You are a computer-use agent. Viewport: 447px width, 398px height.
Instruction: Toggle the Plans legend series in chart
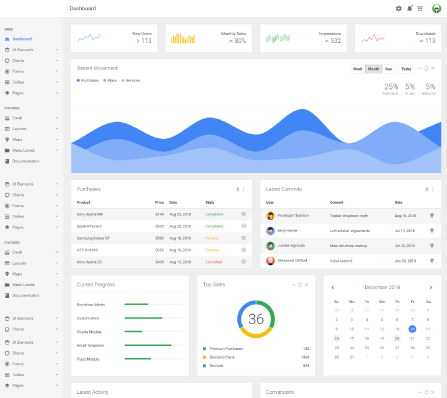[110, 80]
